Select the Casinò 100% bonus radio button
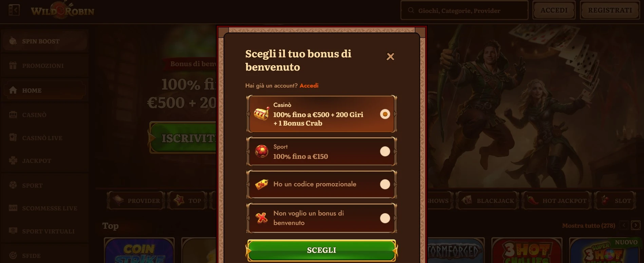 [385, 114]
